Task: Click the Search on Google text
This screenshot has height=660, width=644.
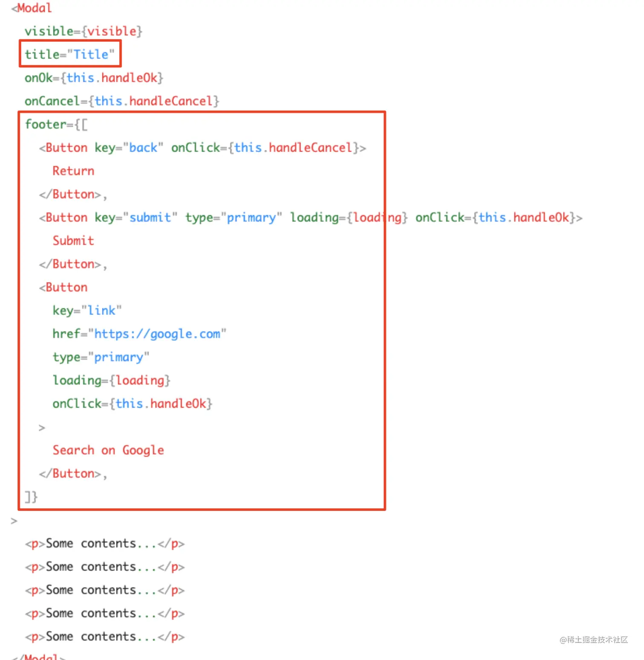Action: 108,450
